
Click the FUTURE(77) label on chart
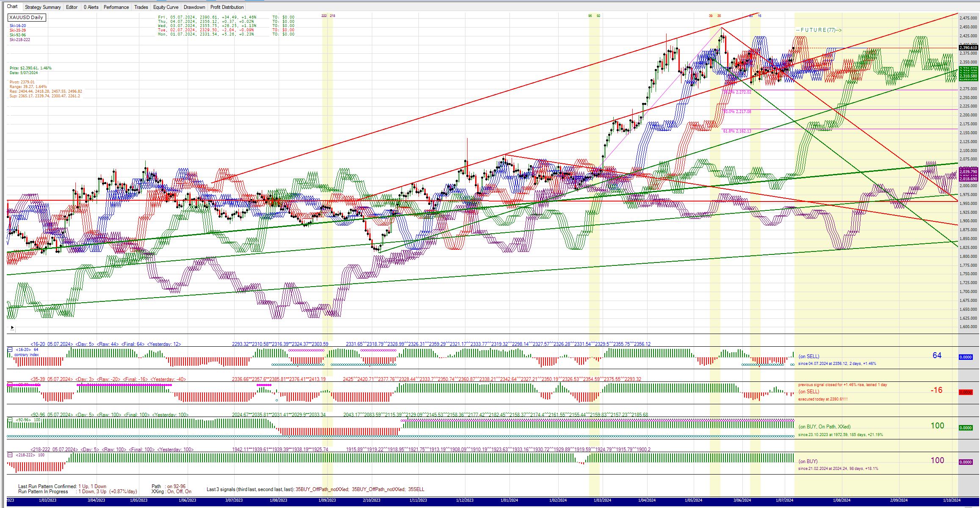[x=818, y=30]
